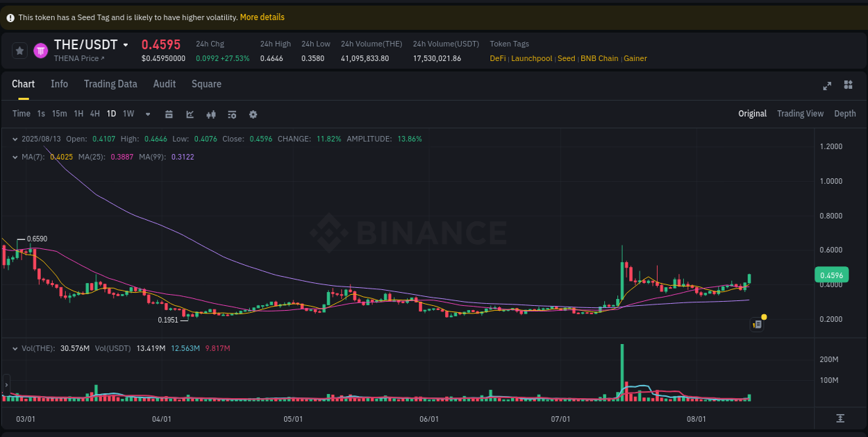Open the chart settings gear icon
Image resolution: width=868 pixels, height=437 pixels.
coord(253,114)
